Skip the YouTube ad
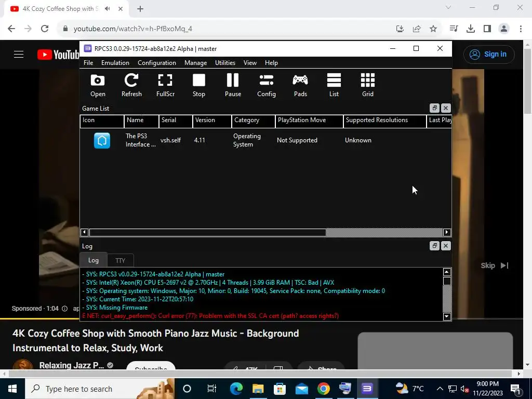532x399 pixels. click(x=495, y=265)
